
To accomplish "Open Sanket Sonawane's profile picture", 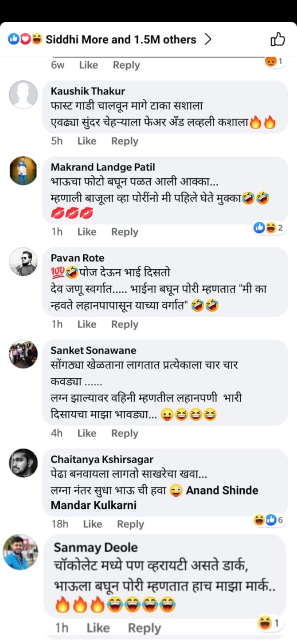I will 23,354.
